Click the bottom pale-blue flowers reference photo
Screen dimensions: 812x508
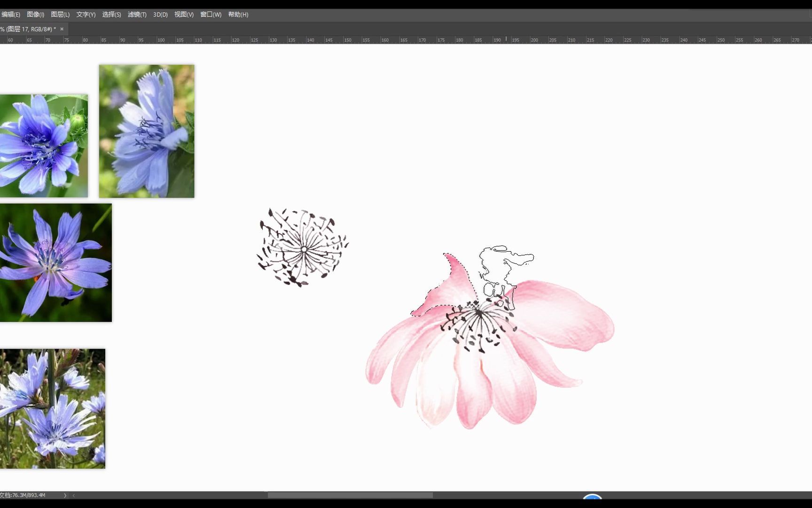(53, 408)
